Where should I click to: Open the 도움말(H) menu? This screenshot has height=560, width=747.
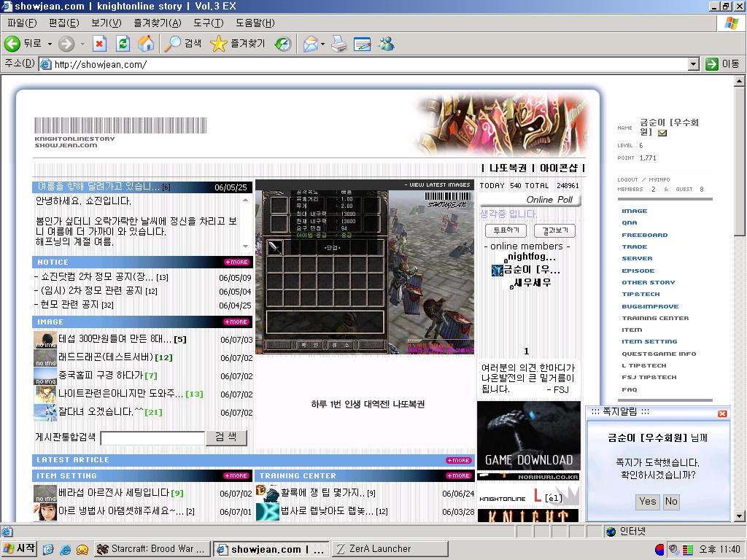[255, 23]
